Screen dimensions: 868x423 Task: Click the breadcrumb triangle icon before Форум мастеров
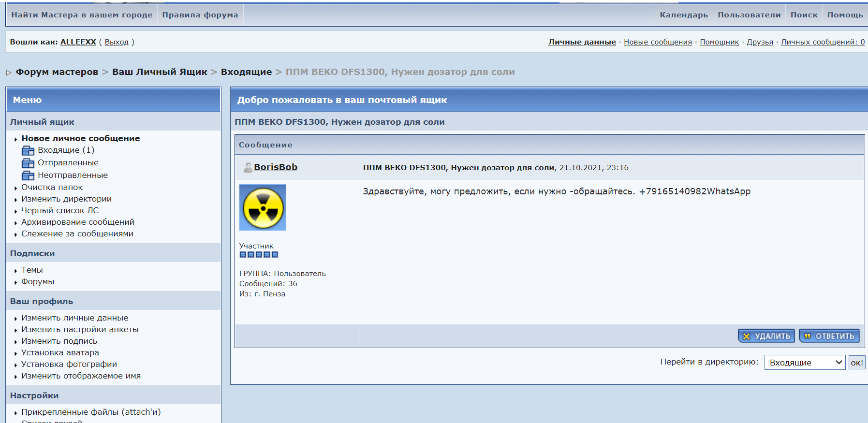click(x=9, y=73)
